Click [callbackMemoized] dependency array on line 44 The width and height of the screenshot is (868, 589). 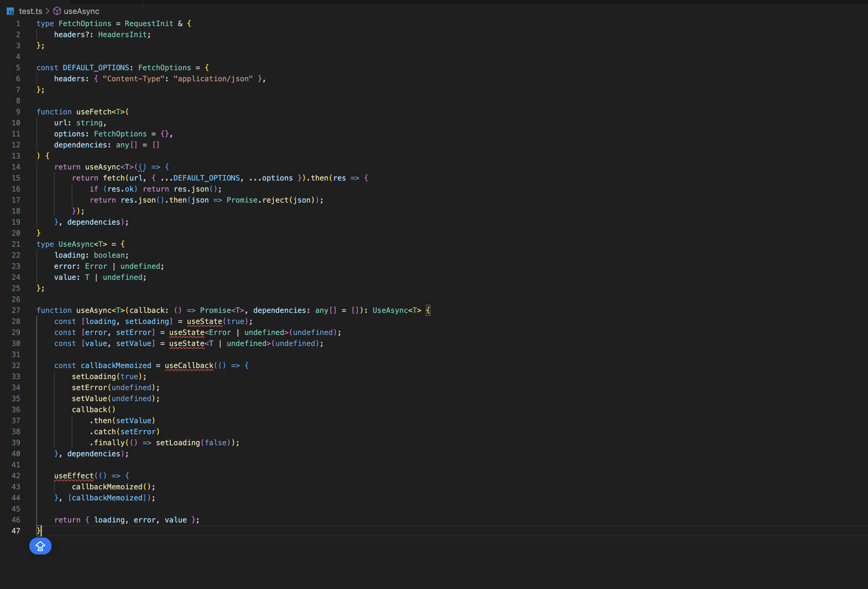[107, 498]
